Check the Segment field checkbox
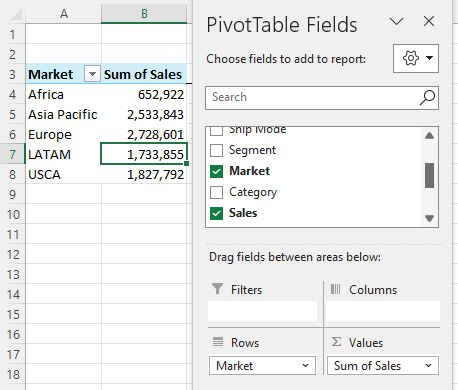Screen dimensions: 458x390 point(216,150)
